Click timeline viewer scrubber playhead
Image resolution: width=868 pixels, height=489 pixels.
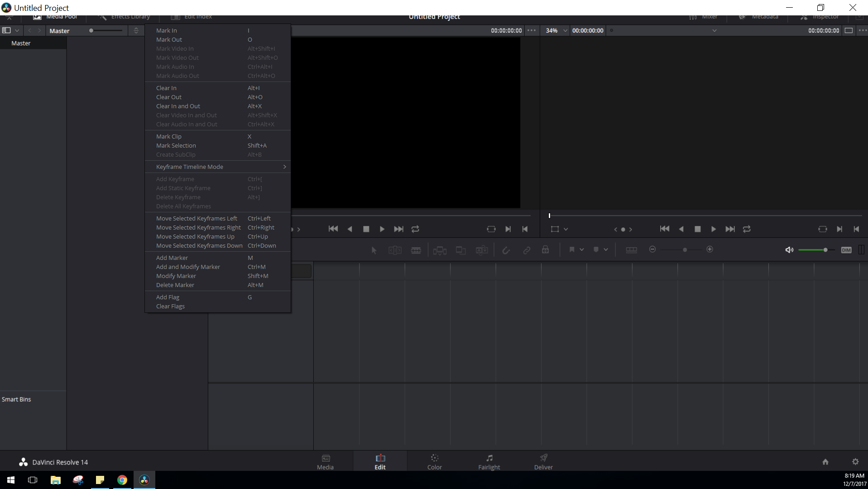point(549,216)
